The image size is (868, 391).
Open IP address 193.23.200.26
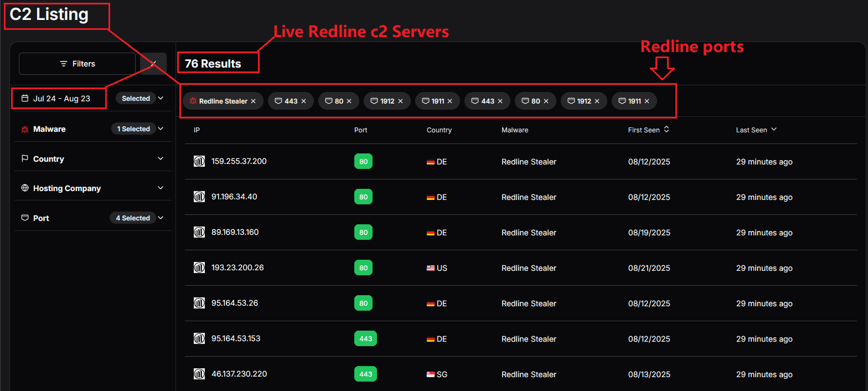pyautogui.click(x=237, y=267)
